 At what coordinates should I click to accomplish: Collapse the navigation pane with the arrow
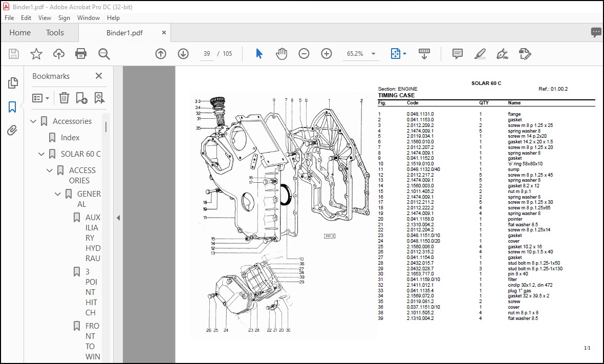coord(118,218)
